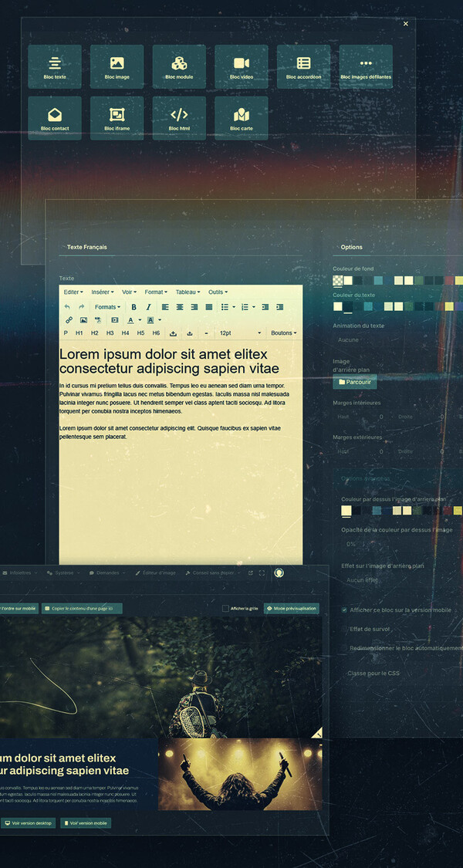Viewport: 463px width, 868px height.
Task: Insert a Bloc accordéon block
Action: pyautogui.click(x=303, y=66)
